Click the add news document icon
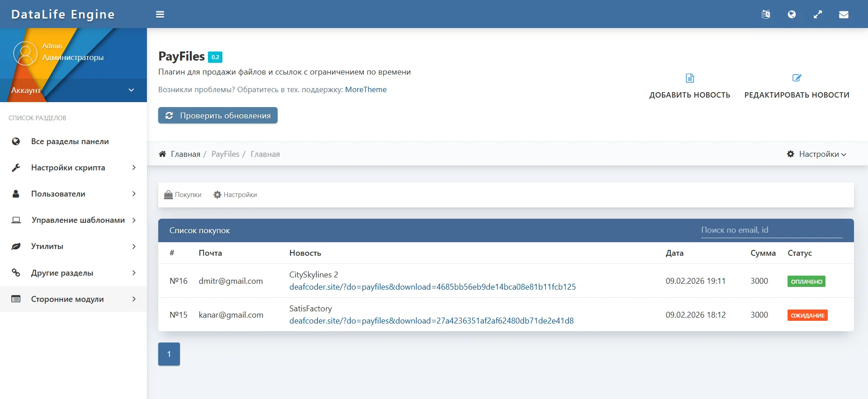 (x=689, y=78)
